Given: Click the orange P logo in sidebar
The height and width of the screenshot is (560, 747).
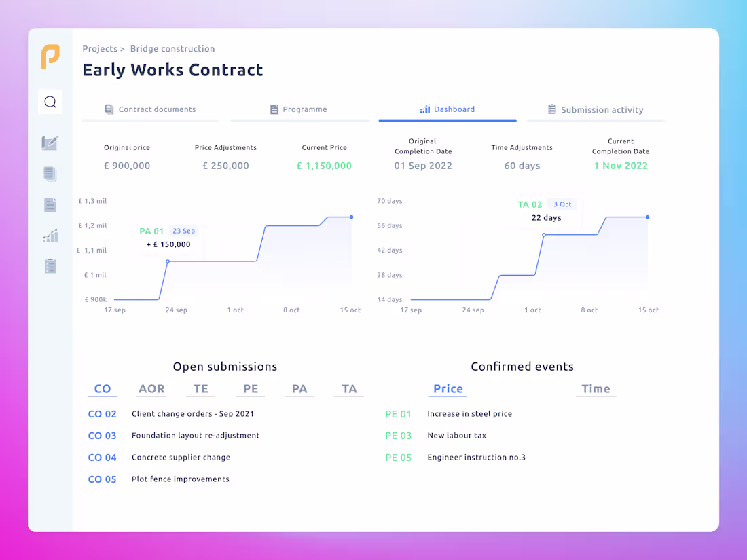Looking at the screenshot, I should [50, 58].
